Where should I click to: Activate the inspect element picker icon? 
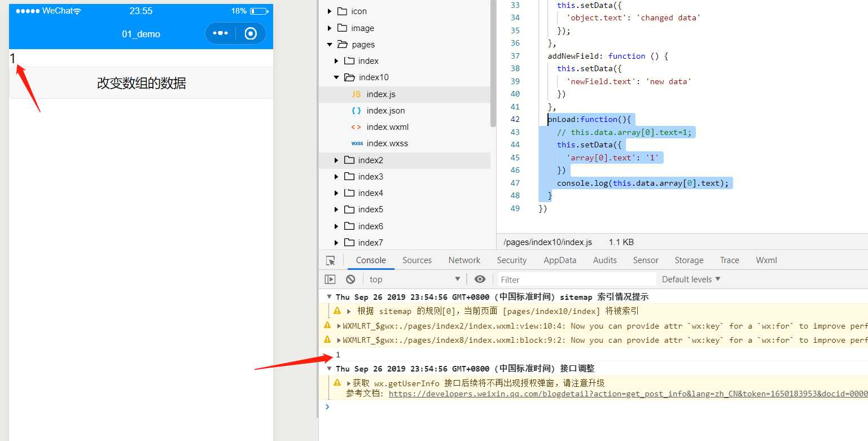coord(331,260)
